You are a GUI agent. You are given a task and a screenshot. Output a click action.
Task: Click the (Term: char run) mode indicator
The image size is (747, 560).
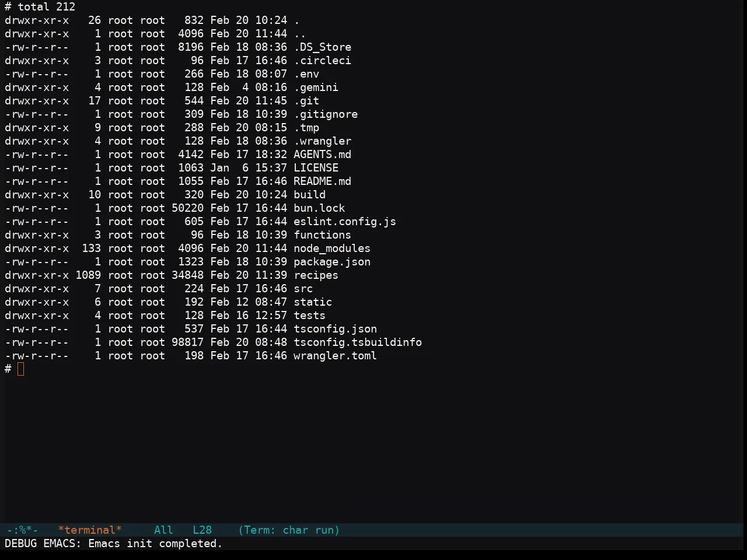pyautogui.click(x=289, y=530)
